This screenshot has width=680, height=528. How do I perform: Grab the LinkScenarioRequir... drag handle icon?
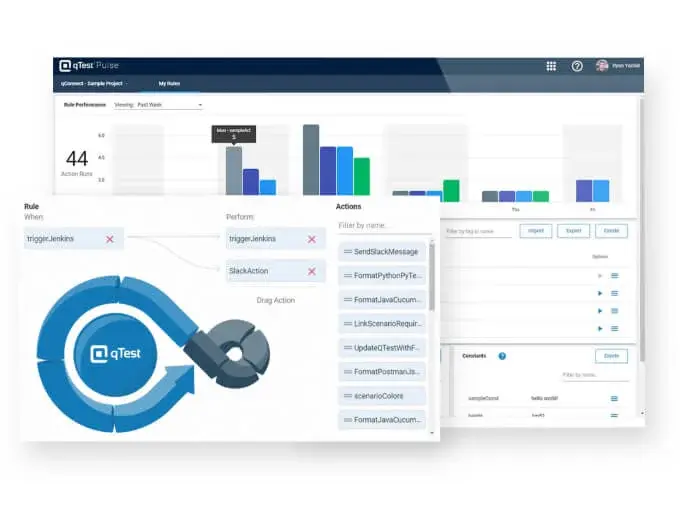[x=347, y=324]
